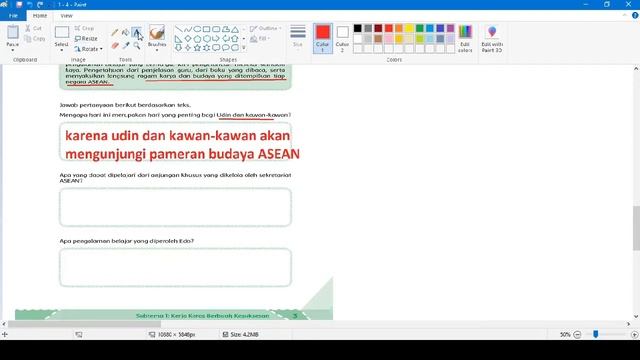Click the zoom slider handle
The width and height of the screenshot is (640, 360).
(596, 334)
